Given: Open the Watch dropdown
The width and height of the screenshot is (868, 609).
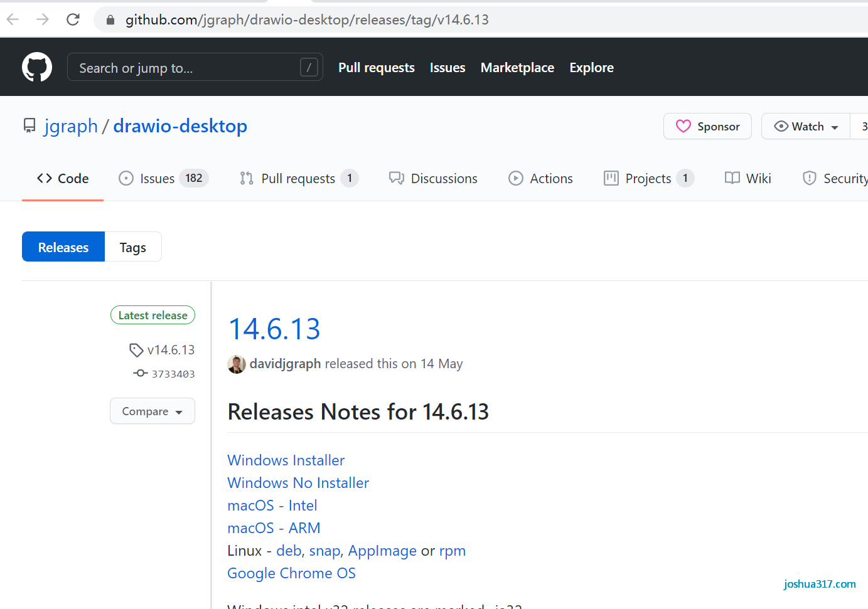Looking at the screenshot, I should coord(806,126).
